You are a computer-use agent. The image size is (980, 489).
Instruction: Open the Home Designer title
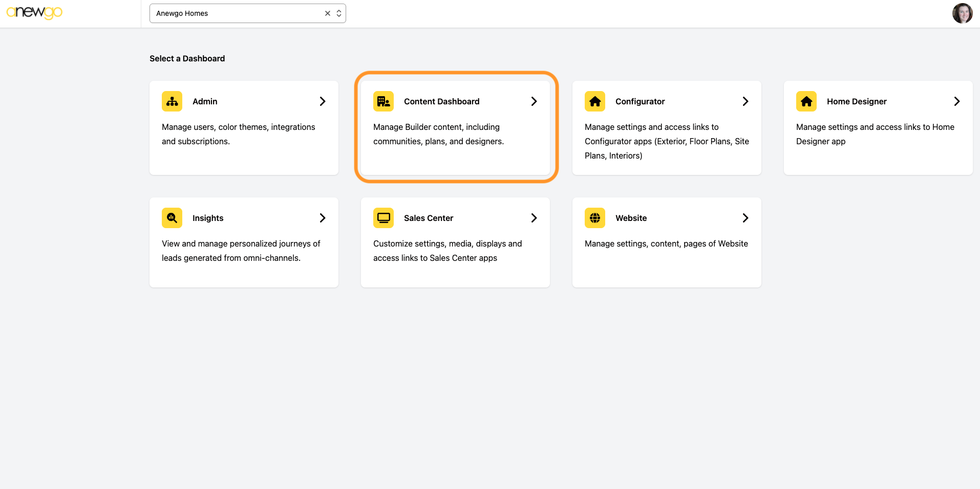pos(857,101)
